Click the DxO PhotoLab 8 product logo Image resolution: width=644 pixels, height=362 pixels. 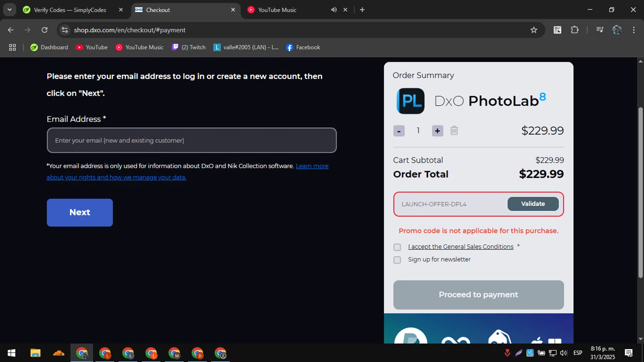[x=410, y=101]
